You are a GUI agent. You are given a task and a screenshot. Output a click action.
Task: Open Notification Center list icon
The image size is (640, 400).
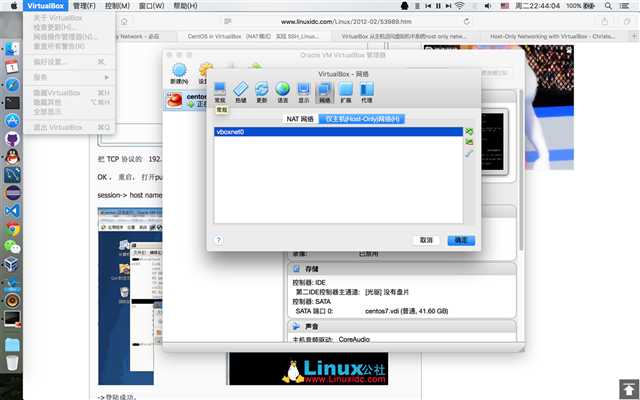(624, 6)
